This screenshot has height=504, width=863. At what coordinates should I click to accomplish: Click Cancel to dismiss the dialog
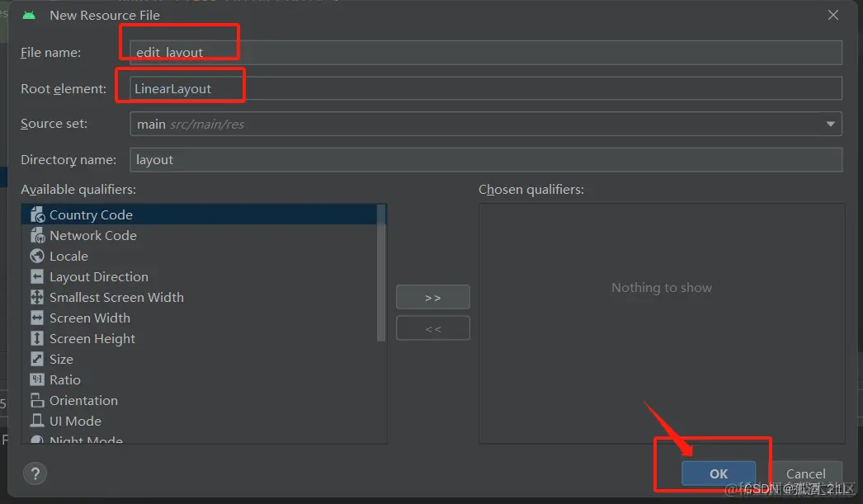[806, 473]
